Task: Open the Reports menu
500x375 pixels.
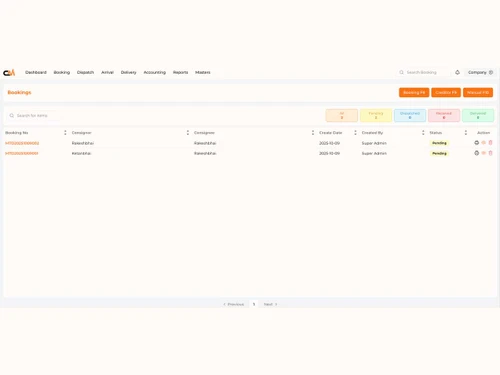Action: (180, 72)
